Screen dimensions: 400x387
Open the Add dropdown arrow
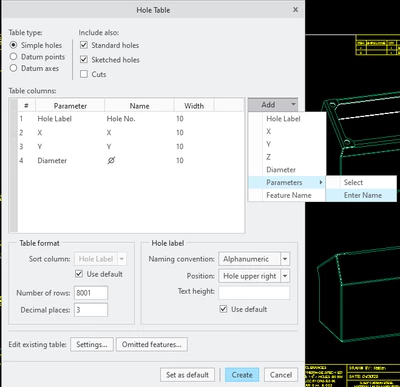click(x=293, y=105)
